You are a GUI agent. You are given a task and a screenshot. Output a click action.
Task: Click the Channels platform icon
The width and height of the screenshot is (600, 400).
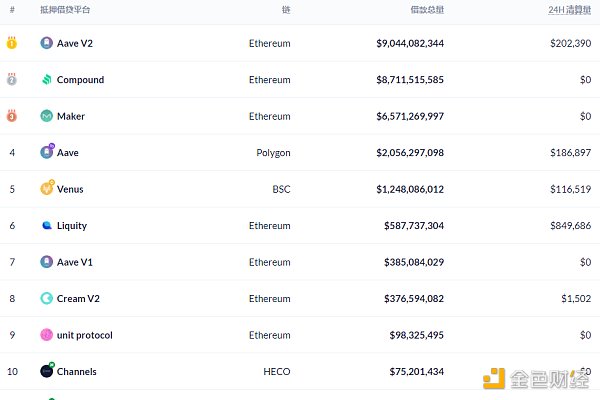click(46, 371)
